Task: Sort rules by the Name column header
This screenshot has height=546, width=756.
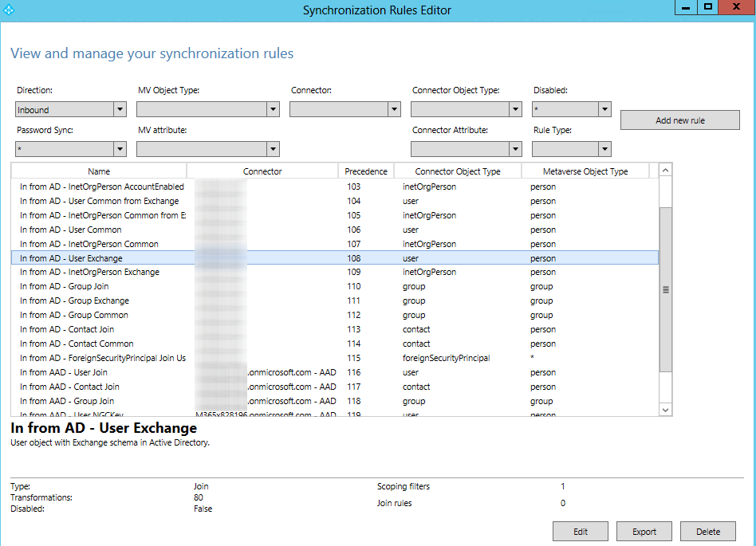Action: click(99, 171)
